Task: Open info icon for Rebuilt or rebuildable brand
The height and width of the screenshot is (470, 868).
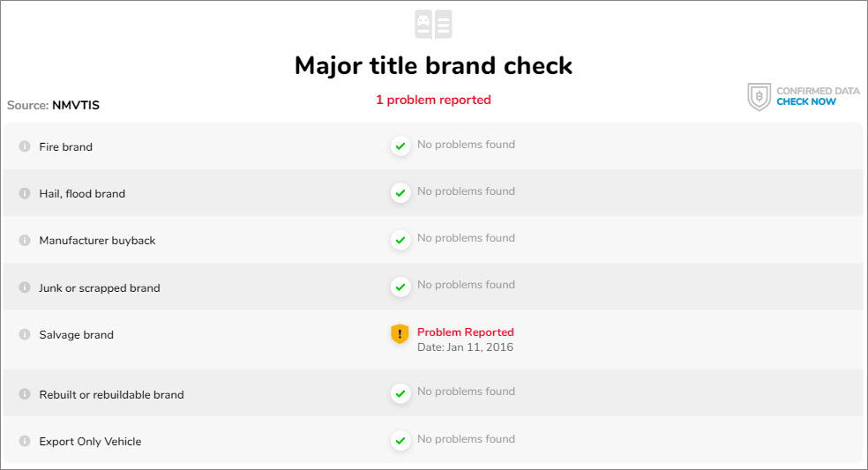Action: pos(25,393)
